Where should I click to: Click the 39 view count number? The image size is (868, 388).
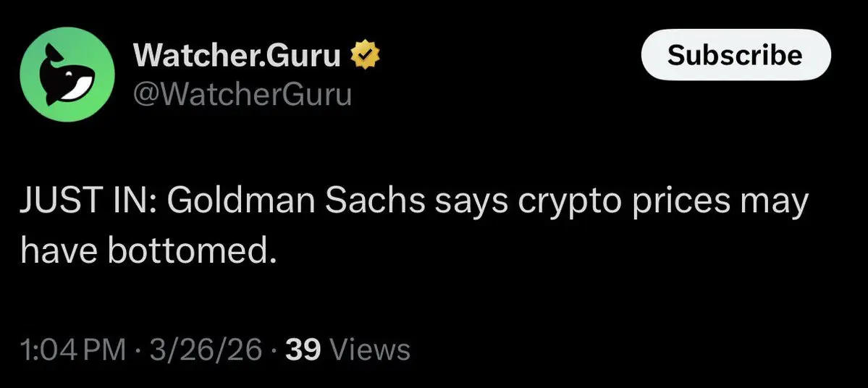[304, 350]
